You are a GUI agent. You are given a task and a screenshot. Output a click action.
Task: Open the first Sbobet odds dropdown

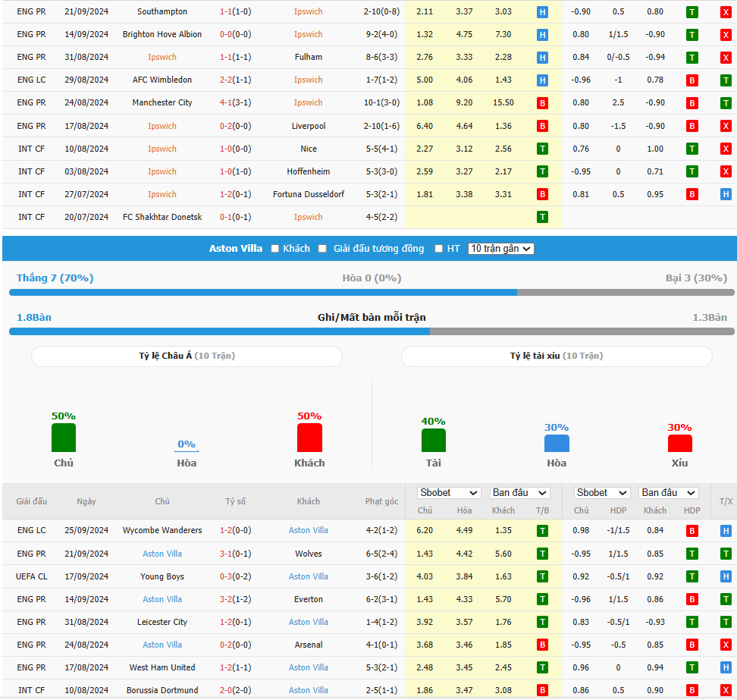[x=449, y=493]
